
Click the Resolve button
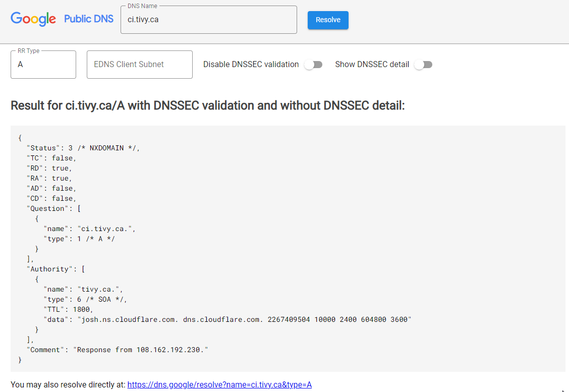pyautogui.click(x=328, y=20)
